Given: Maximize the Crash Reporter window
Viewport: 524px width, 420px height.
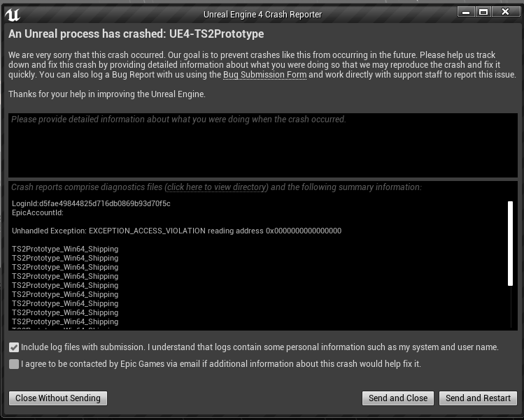Looking at the screenshot, I should tap(483, 12).
